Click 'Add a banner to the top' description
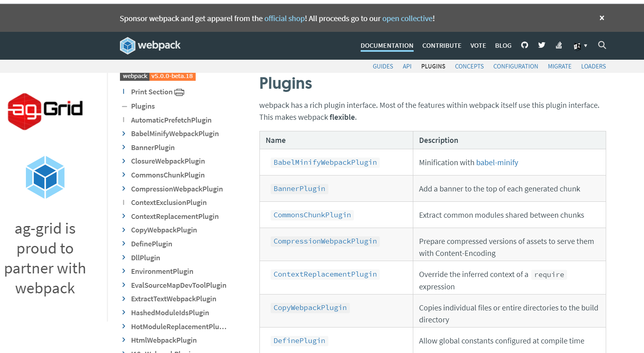The height and width of the screenshot is (353, 644). click(x=499, y=189)
